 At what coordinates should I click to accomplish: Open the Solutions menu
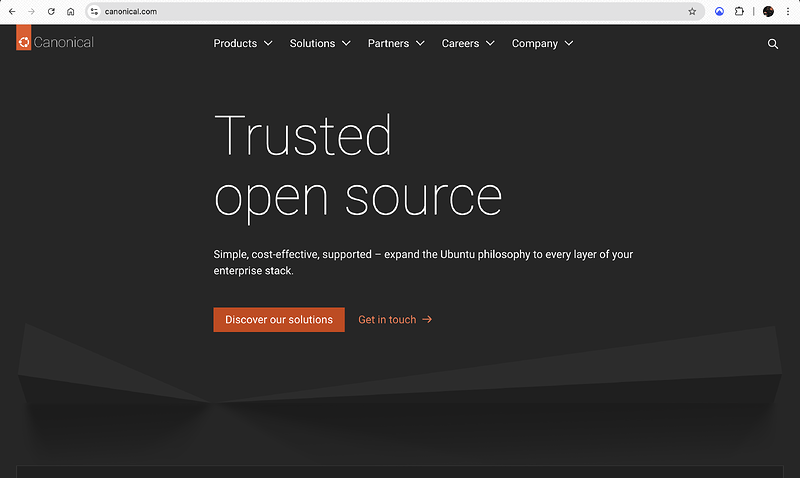click(320, 43)
